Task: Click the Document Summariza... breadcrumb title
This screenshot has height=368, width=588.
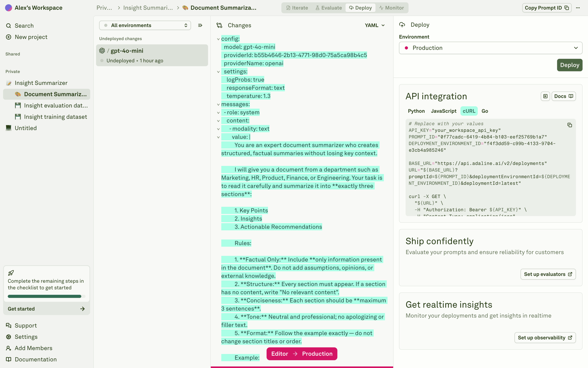Action: 223,8
